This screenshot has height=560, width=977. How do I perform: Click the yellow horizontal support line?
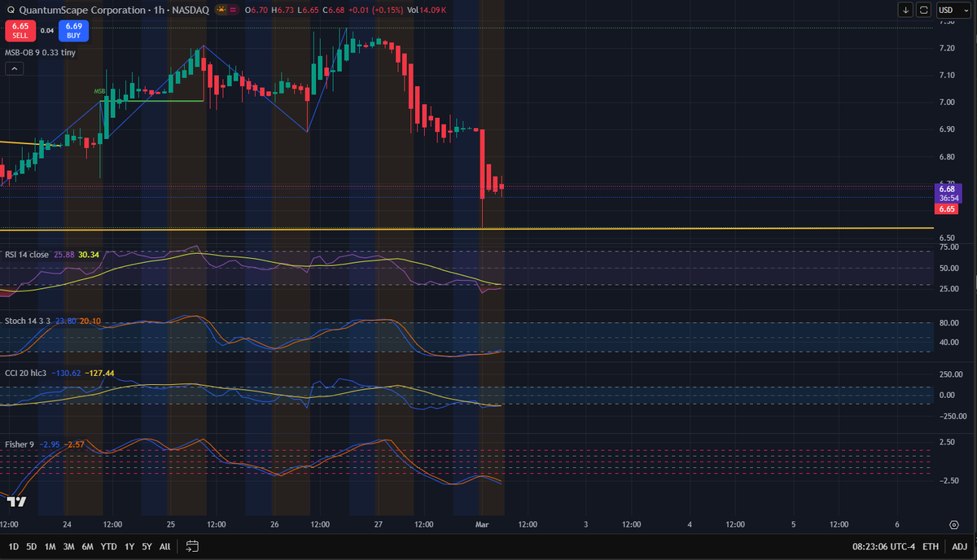tap(467, 229)
